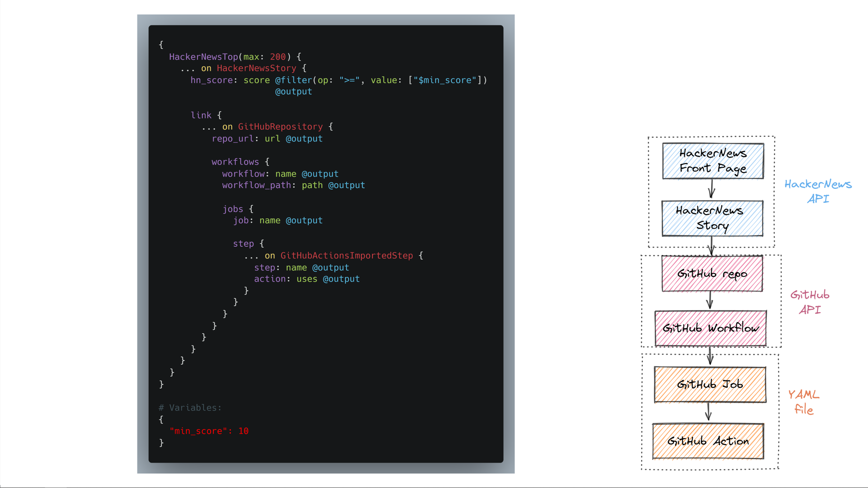Select the "GitHub API" label
Image resolution: width=868 pixels, height=488 pixels.
pos(809,302)
